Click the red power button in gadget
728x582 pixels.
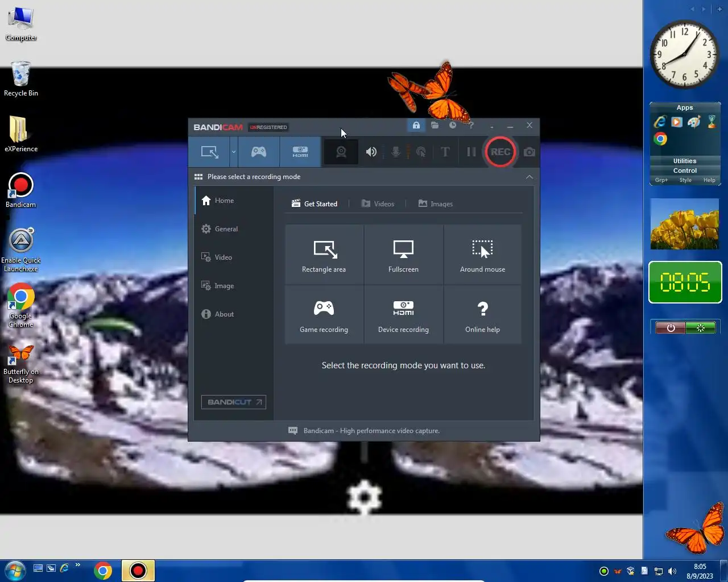click(671, 328)
